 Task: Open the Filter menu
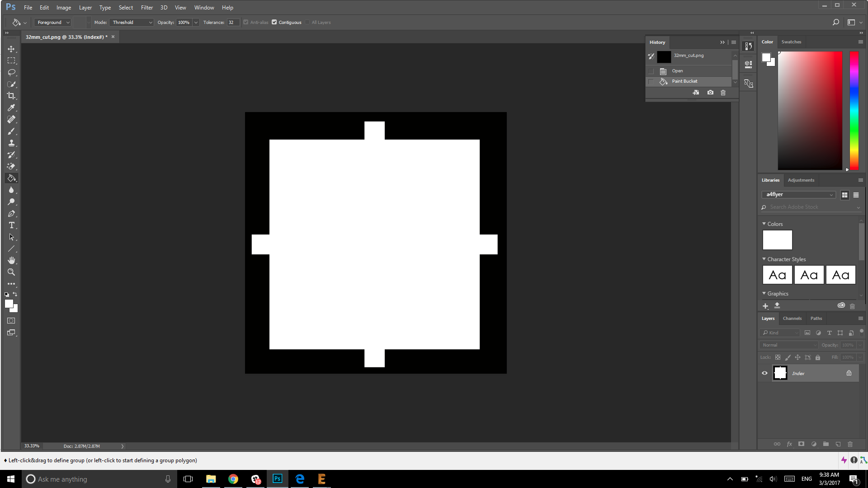tap(146, 8)
